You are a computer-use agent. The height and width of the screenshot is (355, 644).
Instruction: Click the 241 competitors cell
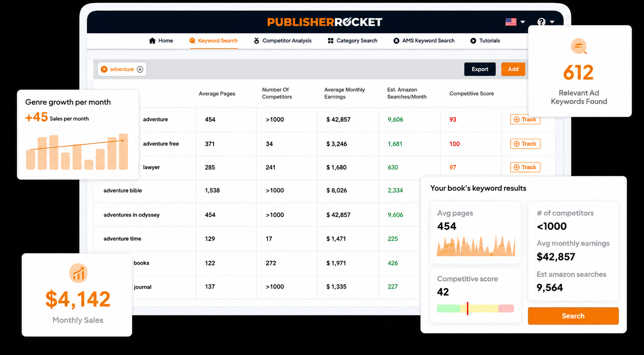pos(271,167)
